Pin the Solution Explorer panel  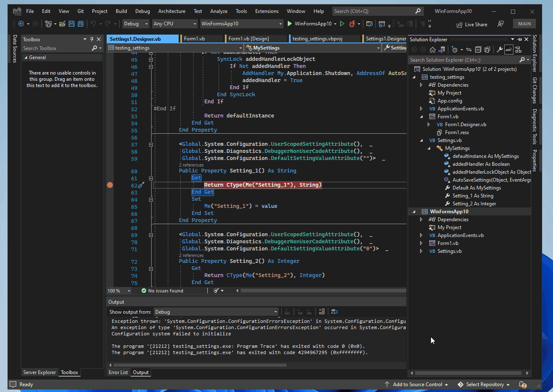click(520, 39)
